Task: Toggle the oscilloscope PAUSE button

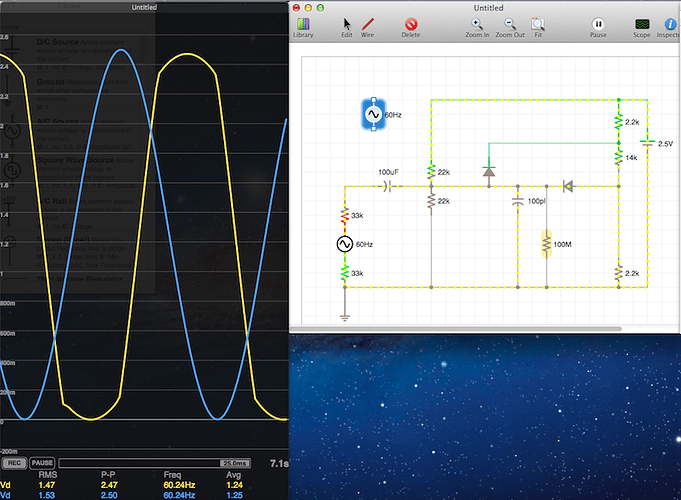Action: pyautogui.click(x=42, y=463)
